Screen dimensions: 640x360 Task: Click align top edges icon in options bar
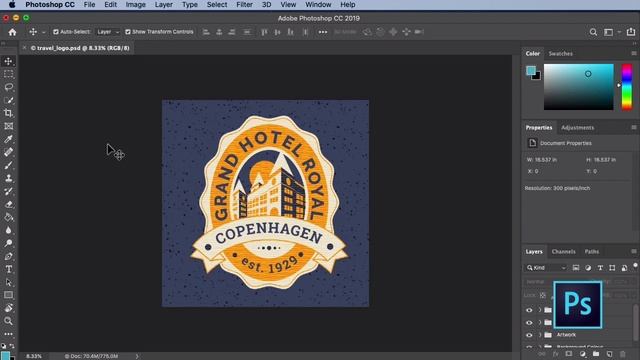264,32
